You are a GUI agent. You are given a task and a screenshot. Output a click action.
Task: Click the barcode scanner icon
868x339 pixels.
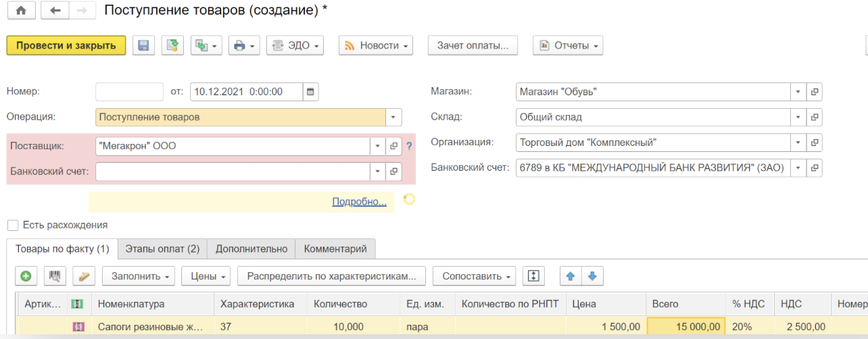(55, 276)
